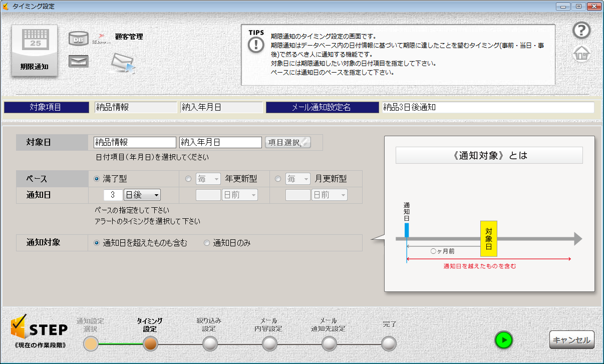Go home using the house icon
Image resolution: width=604 pixels, height=364 pixels.
[581, 54]
